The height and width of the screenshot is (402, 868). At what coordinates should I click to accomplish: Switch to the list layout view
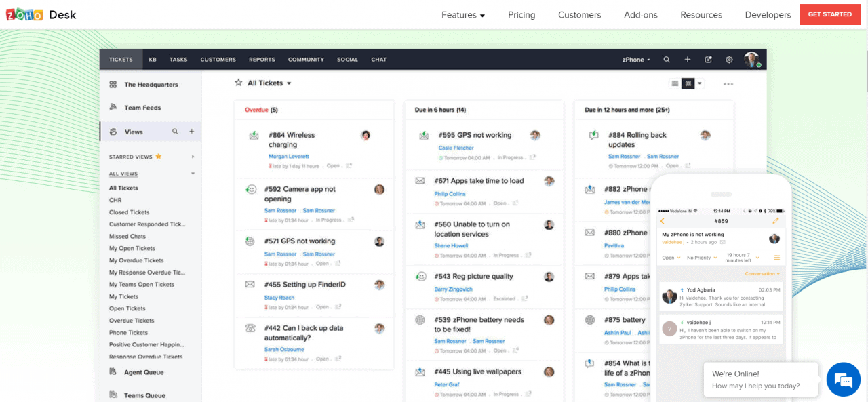pyautogui.click(x=675, y=83)
